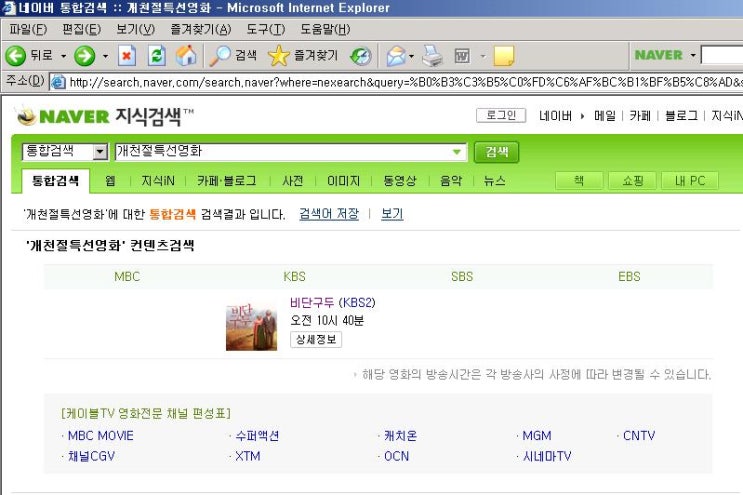This screenshot has width=743, height=495.
Task: Click the green 검색 button
Action: pyautogui.click(x=497, y=152)
